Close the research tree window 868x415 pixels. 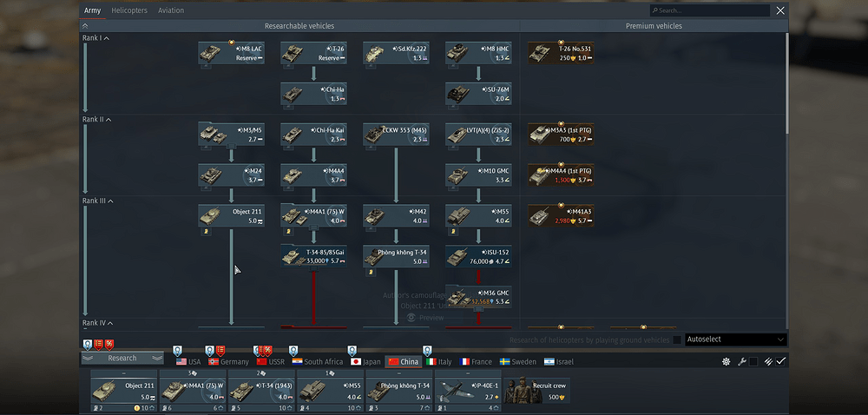point(780,10)
